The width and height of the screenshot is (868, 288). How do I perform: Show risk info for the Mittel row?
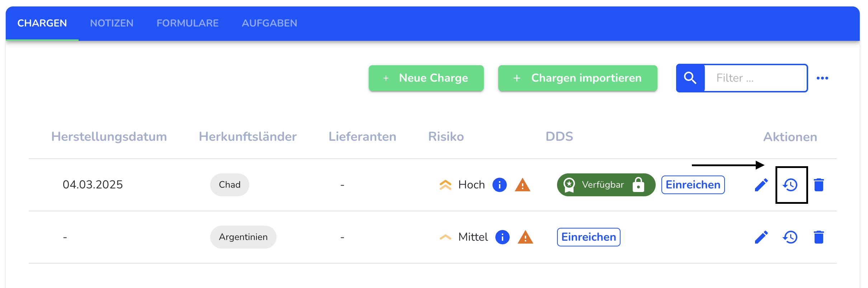point(502,237)
